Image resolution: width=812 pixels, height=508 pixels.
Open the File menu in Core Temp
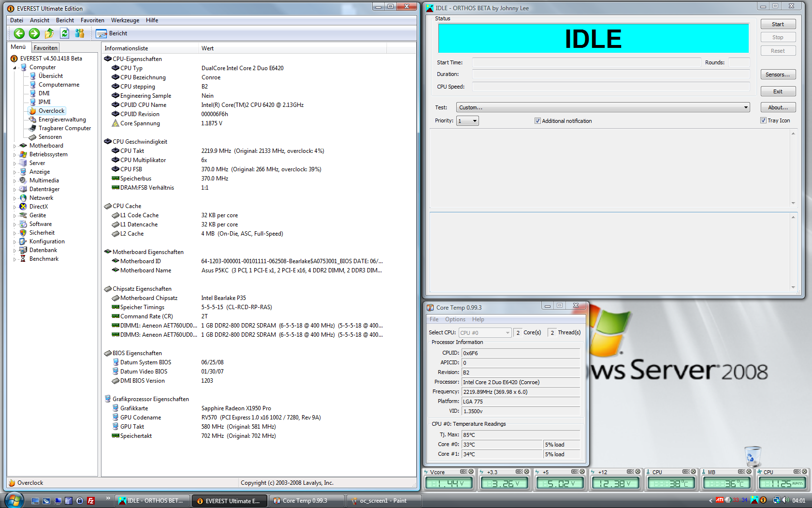434,319
